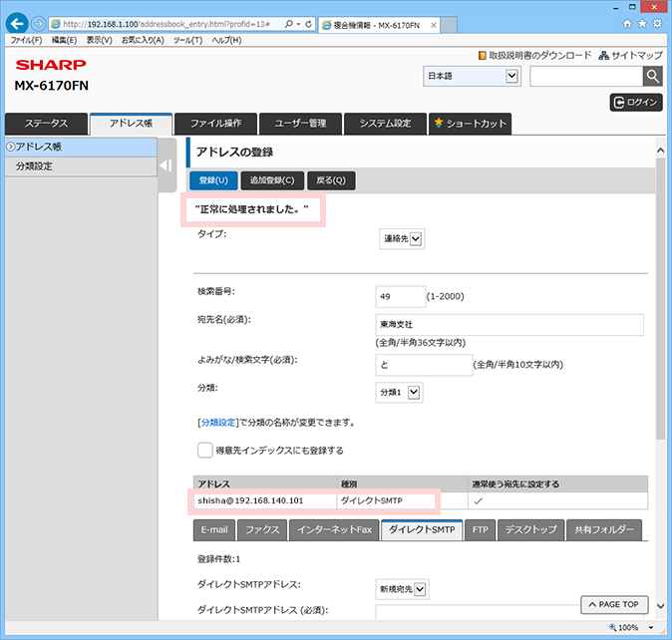Close the MX-6170FN browser tab
The height and width of the screenshot is (640, 672).
pos(434,25)
